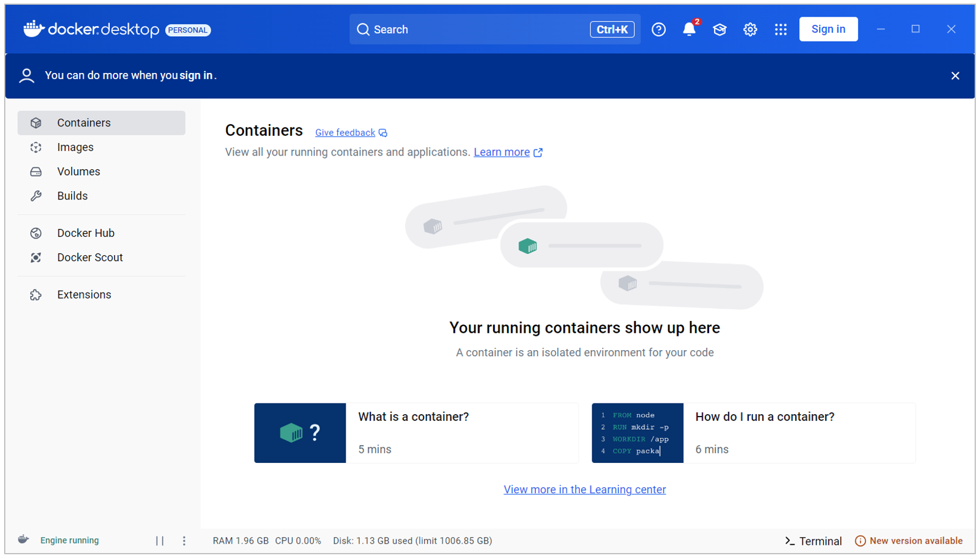
Task: Dismiss the sign-in banner
Action: click(956, 75)
